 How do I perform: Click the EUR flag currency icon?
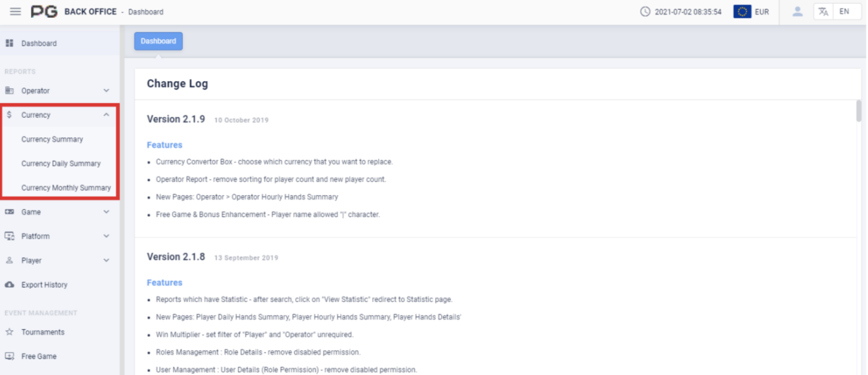click(x=742, y=12)
